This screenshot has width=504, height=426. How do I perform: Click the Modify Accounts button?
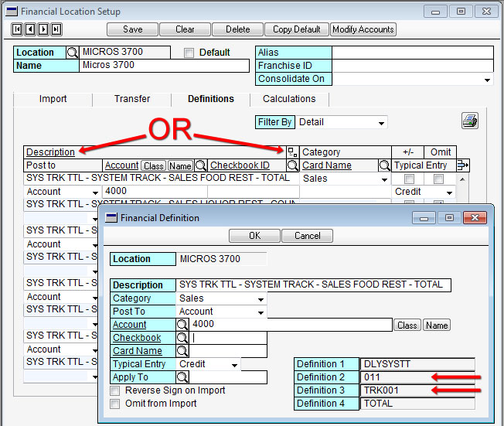point(363,29)
